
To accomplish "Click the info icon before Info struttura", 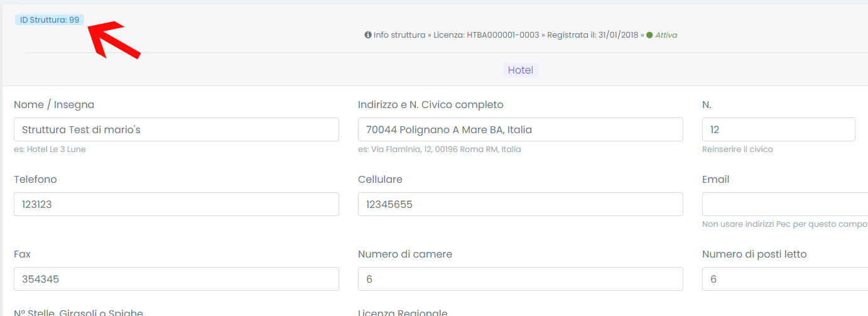I will (x=368, y=35).
